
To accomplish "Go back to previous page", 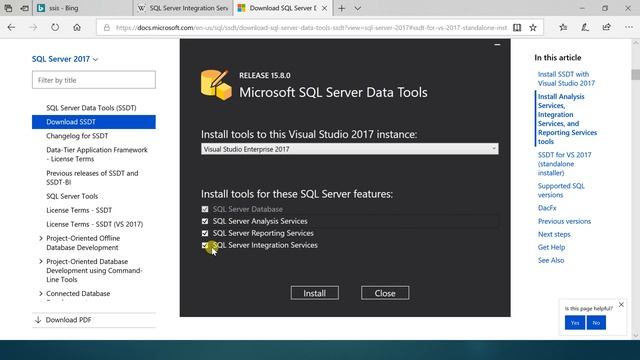I will [11, 27].
